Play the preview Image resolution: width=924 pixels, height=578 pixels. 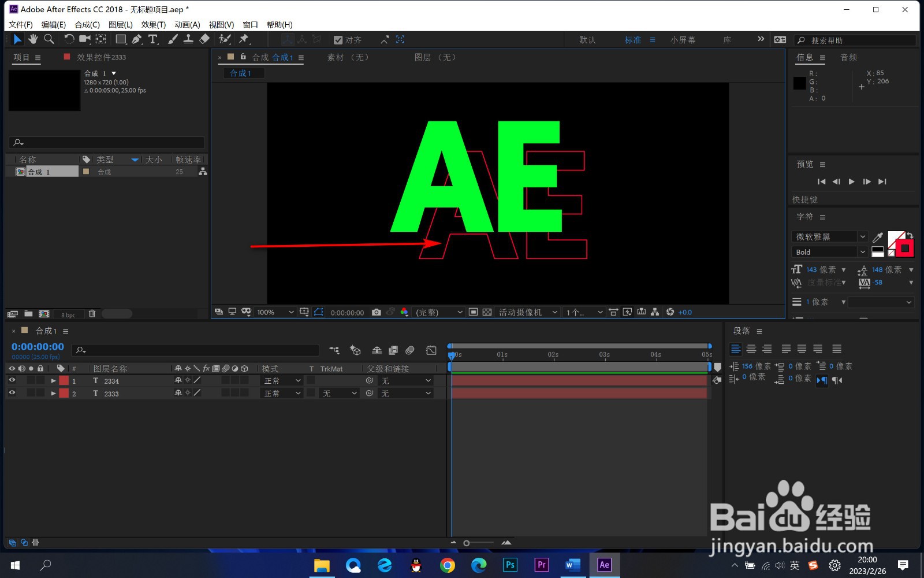(851, 181)
